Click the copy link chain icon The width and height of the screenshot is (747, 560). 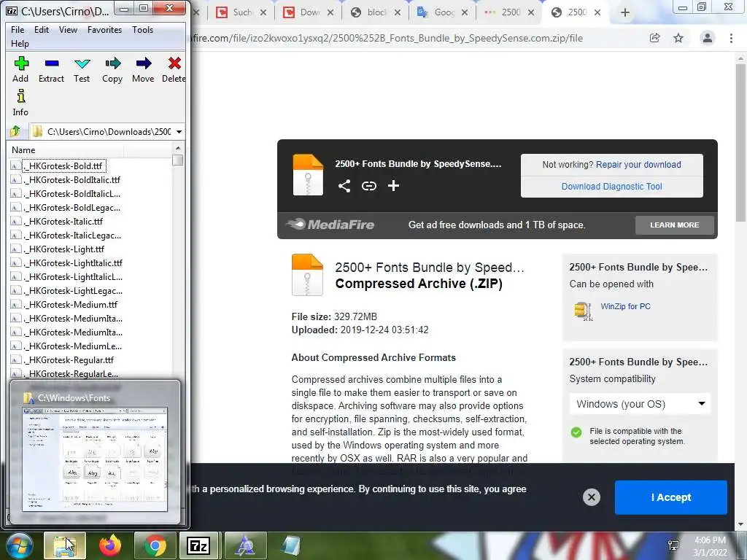368,186
